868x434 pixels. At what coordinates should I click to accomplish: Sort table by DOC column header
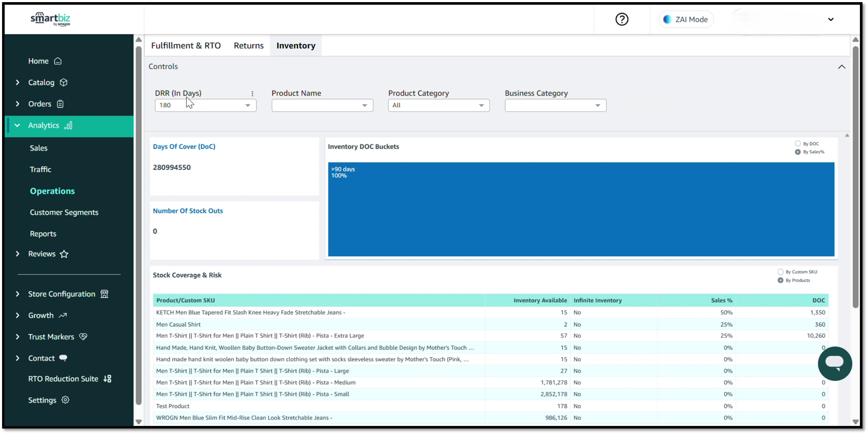[818, 300]
